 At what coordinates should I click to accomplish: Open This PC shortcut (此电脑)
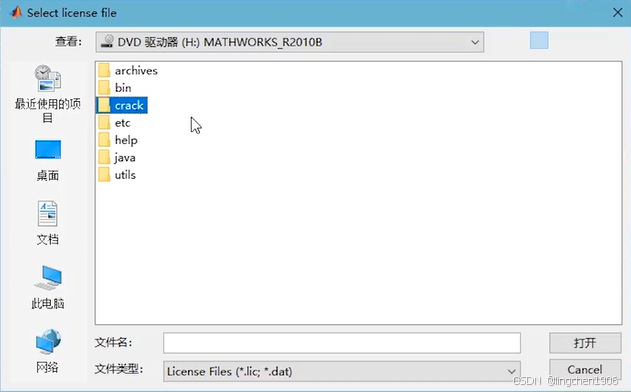click(47, 287)
